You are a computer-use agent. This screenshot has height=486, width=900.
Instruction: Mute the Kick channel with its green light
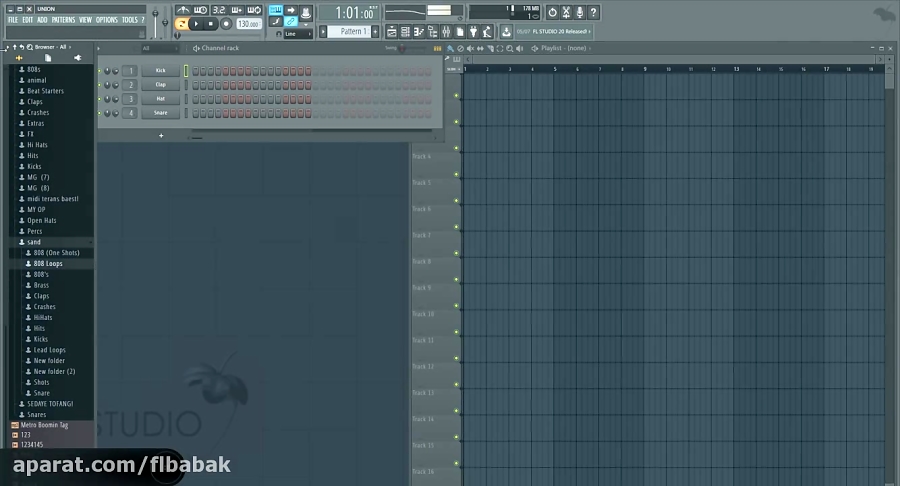pos(100,71)
